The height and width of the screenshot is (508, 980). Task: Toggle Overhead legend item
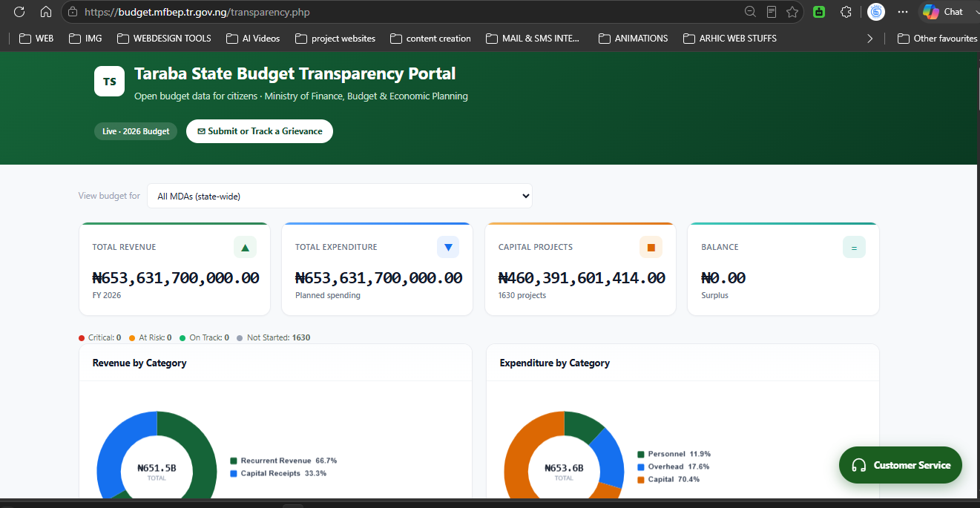pyautogui.click(x=674, y=466)
